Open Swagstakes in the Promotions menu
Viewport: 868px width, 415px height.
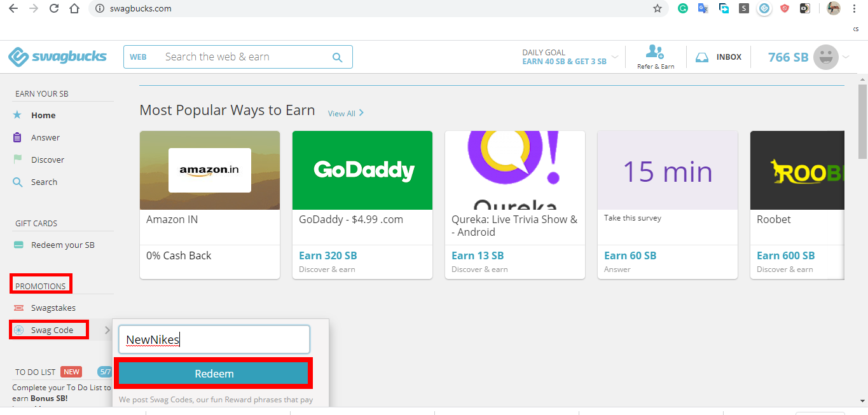(53, 308)
